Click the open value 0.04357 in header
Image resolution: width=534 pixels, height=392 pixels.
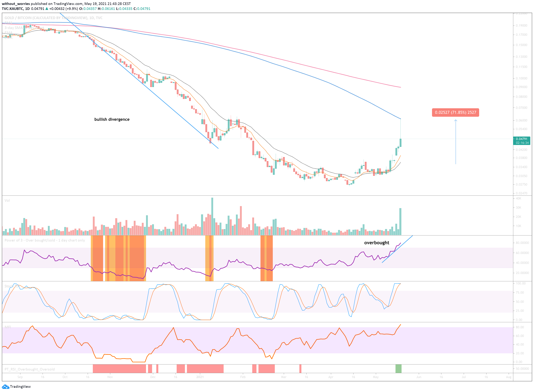pos(90,9)
